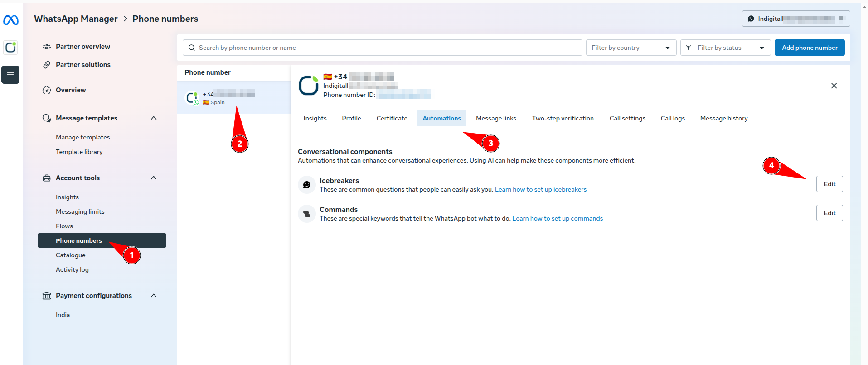Open the Filter by country dropdown
Image resolution: width=868 pixels, height=365 pixels.
tap(631, 48)
